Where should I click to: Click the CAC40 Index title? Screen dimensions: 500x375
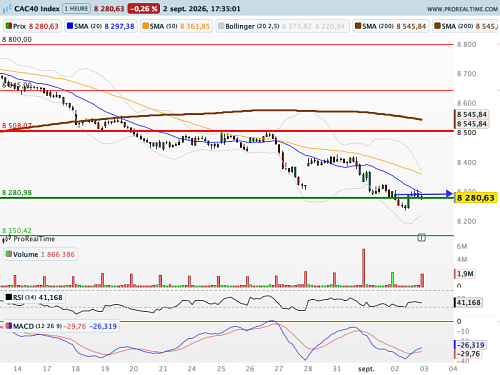coord(37,9)
